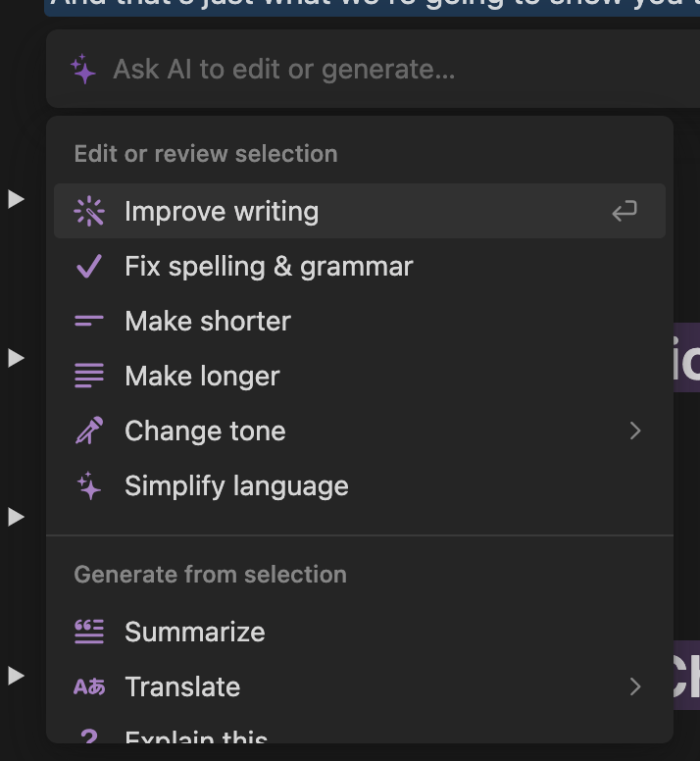
Task: Select the Fix spelling & grammar text label
Action: point(269,267)
